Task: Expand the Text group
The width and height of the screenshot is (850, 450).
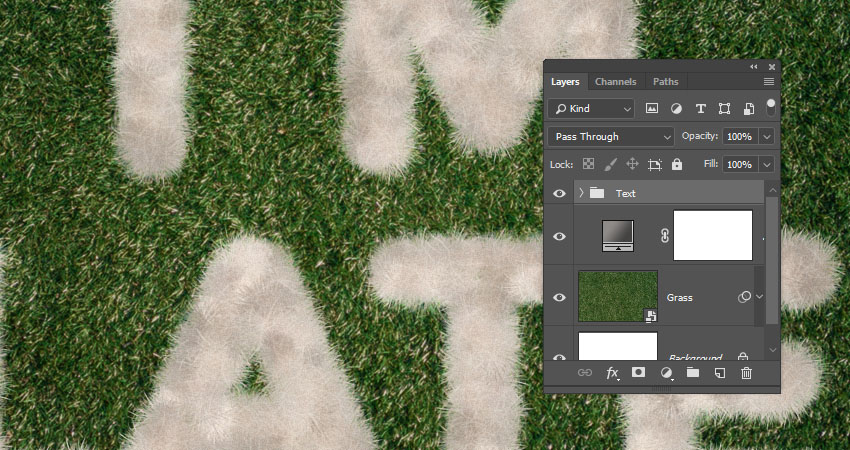Action: click(x=581, y=192)
